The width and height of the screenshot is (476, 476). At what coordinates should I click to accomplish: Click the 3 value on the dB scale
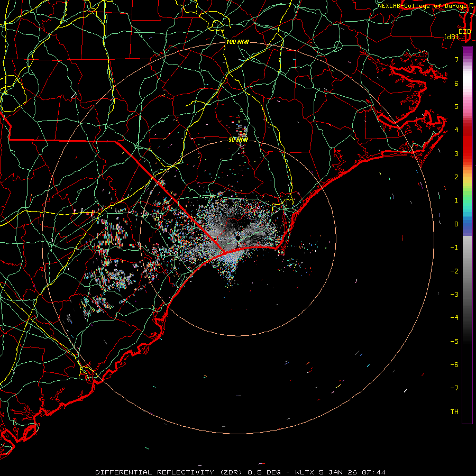[x=456, y=153]
